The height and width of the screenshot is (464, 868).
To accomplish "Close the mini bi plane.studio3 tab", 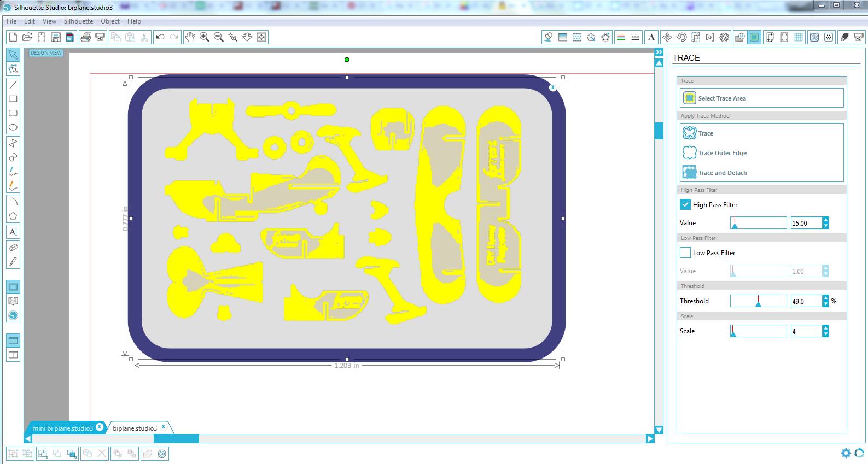I will pyautogui.click(x=100, y=427).
